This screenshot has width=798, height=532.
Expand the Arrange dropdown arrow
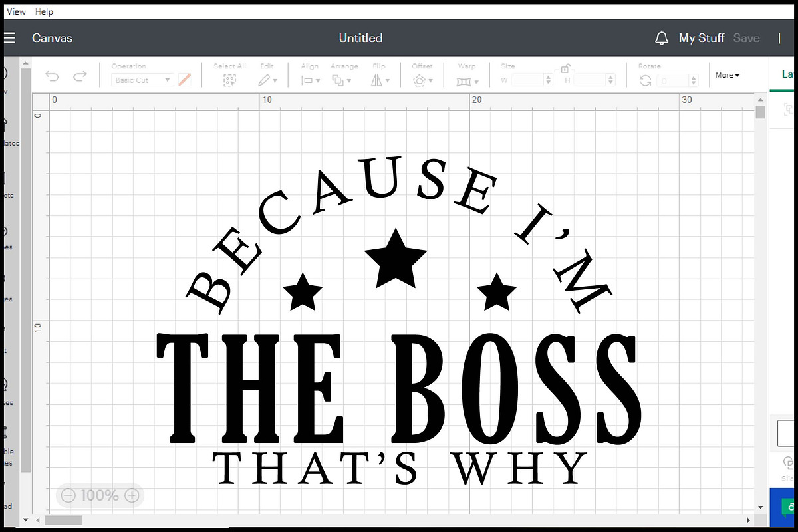349,81
